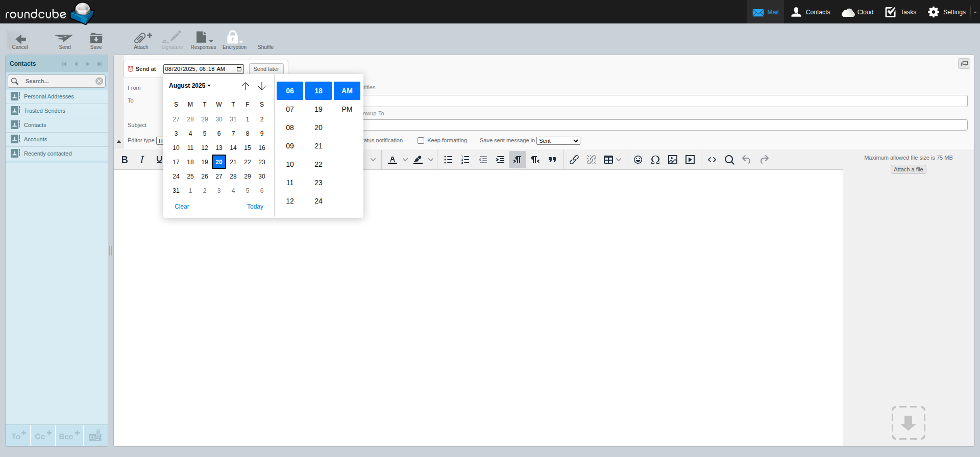Image resolution: width=980 pixels, height=457 pixels.
Task: Click the Send paper plane icon
Action: [x=64, y=38]
